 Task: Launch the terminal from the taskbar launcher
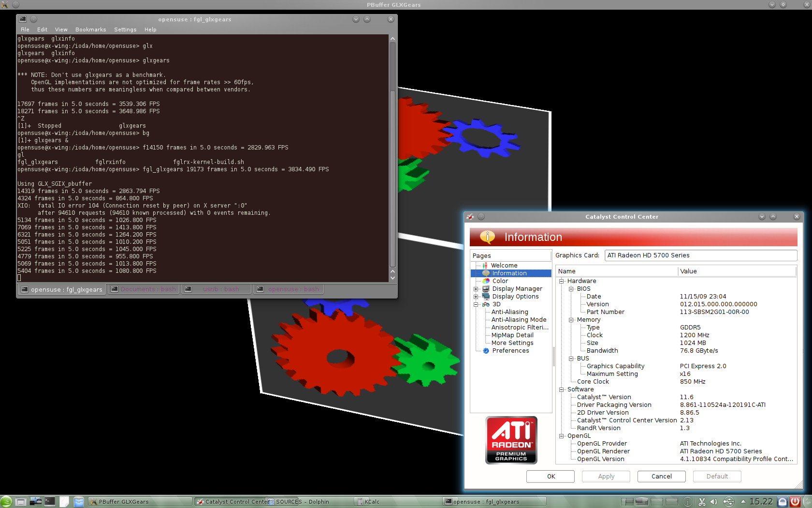coord(50,501)
